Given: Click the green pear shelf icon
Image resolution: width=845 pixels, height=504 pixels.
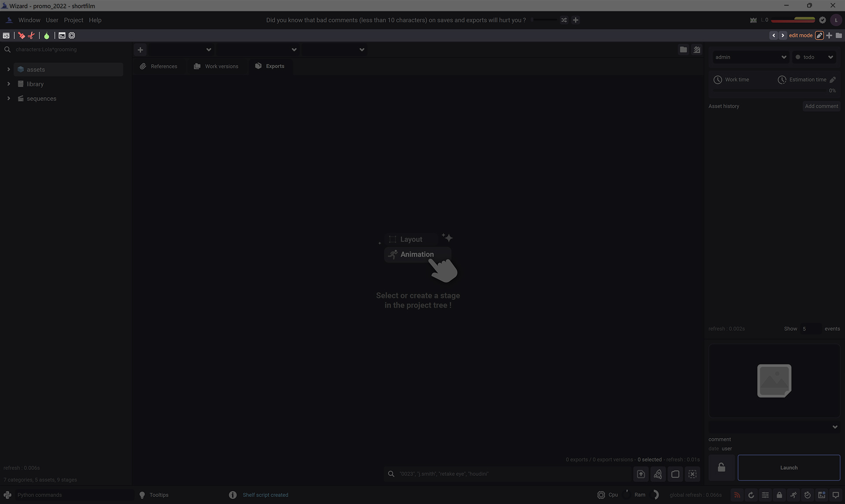Looking at the screenshot, I should click(x=47, y=36).
